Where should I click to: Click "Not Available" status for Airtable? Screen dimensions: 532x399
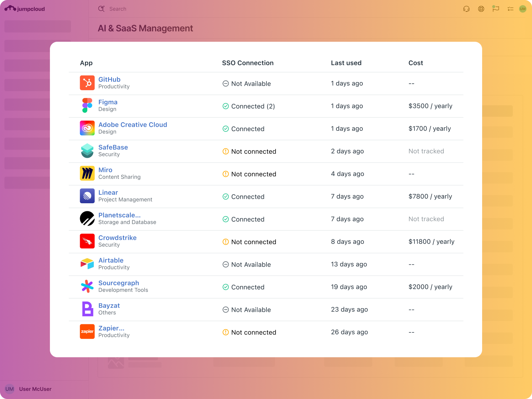coord(251,265)
